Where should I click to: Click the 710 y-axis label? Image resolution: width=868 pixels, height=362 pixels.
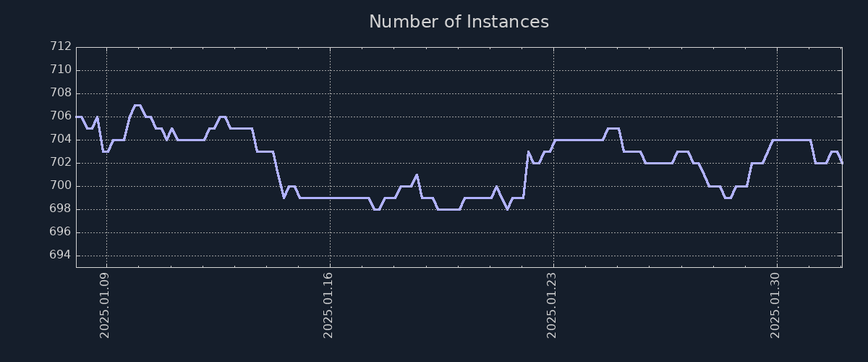tap(60, 70)
